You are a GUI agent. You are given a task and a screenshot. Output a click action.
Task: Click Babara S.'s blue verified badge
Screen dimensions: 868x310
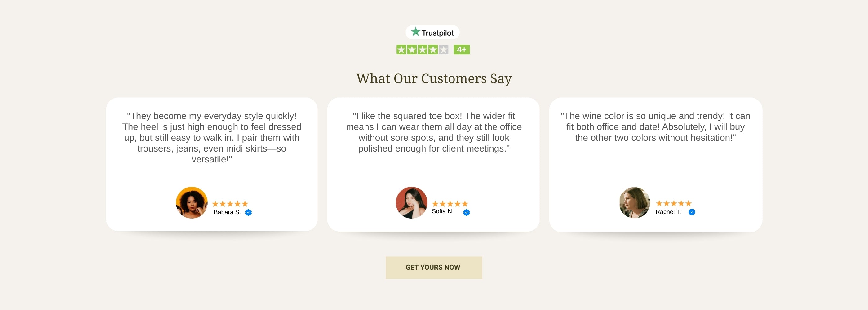[248, 212]
